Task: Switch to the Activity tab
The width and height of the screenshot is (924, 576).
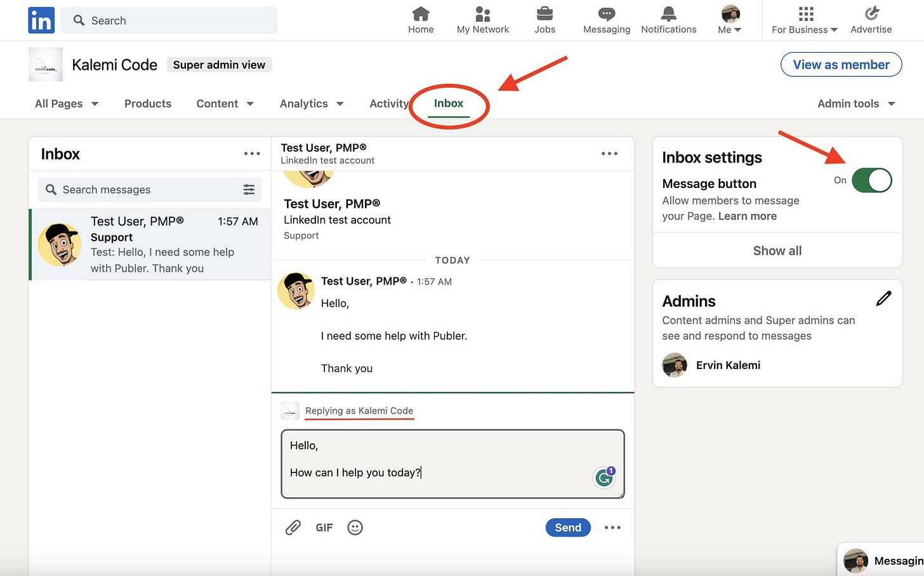Action: click(x=389, y=104)
